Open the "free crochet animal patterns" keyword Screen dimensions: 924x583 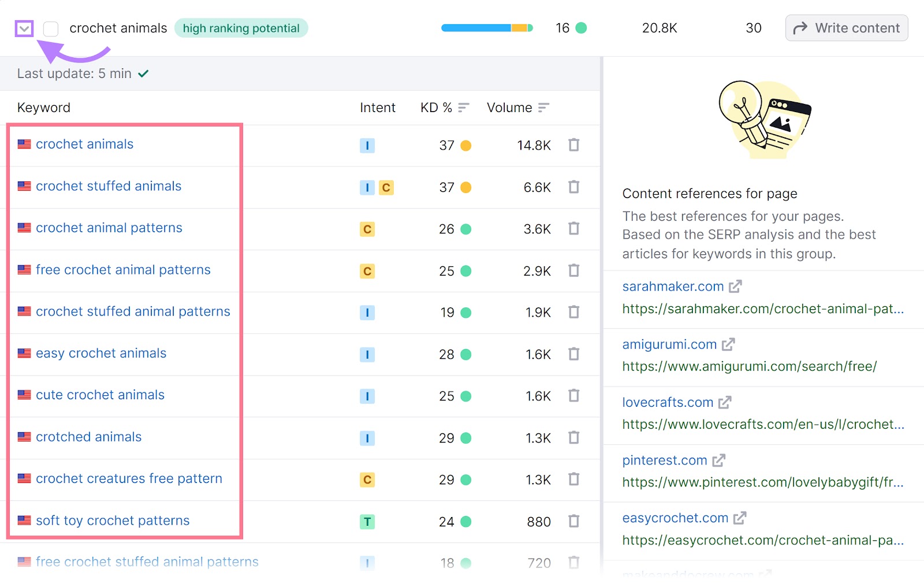pyautogui.click(x=123, y=269)
